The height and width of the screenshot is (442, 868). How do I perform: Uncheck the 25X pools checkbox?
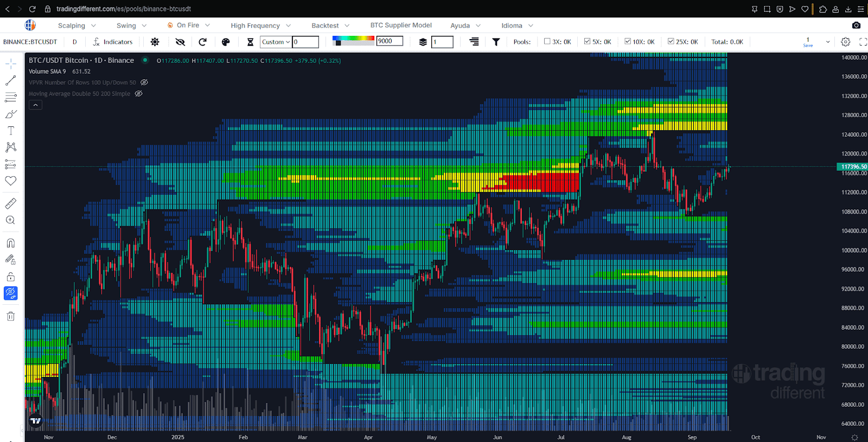(671, 41)
